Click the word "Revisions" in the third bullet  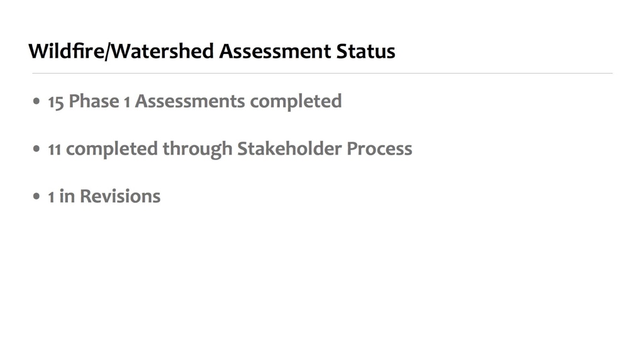(120, 196)
